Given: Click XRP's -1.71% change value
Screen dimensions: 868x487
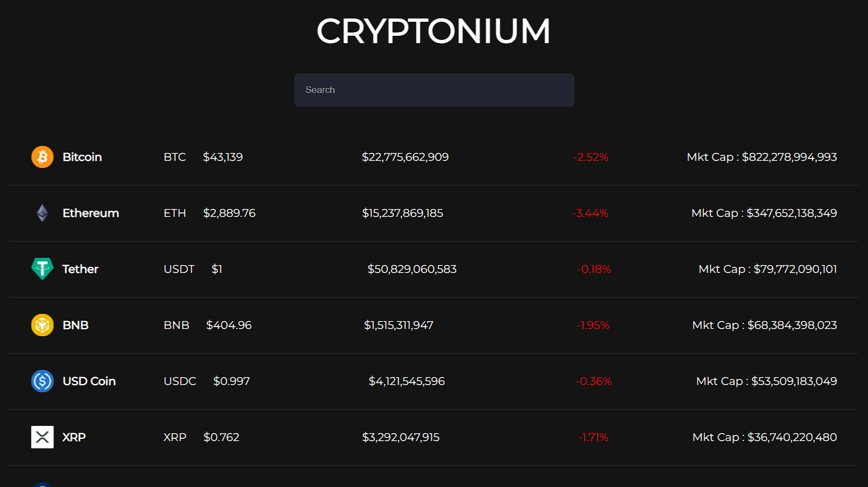Looking at the screenshot, I should 593,438.
